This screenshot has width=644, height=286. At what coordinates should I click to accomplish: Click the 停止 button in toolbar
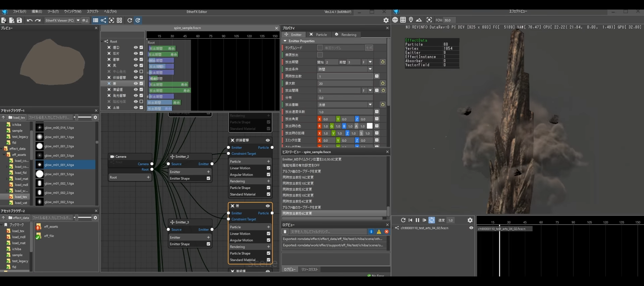(x=86, y=20)
